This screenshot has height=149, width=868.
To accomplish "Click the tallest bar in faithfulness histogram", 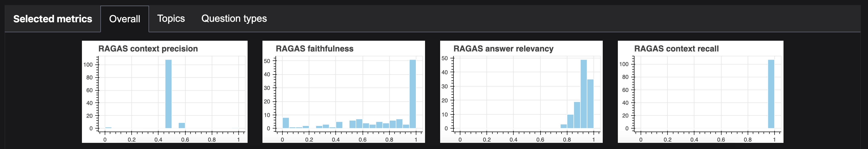I will pyautogui.click(x=413, y=94).
